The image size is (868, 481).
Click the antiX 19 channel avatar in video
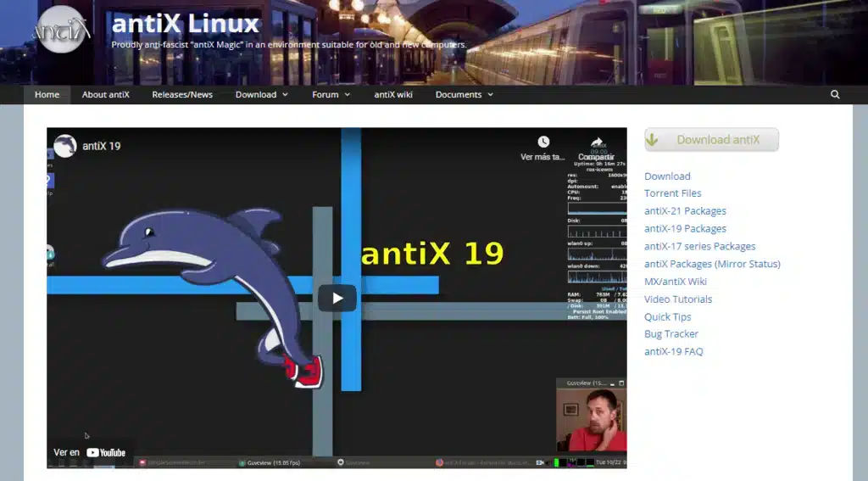tap(64, 146)
